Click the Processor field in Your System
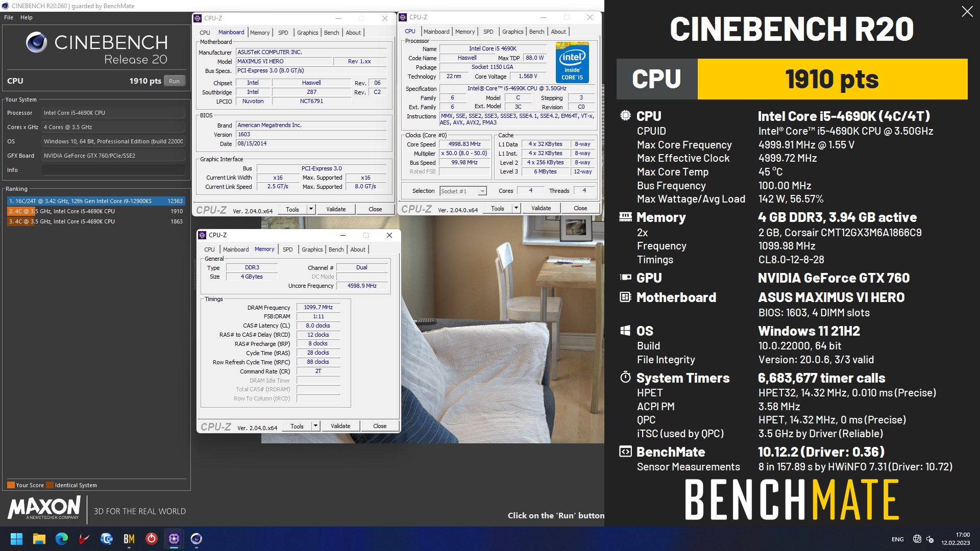 click(x=113, y=113)
